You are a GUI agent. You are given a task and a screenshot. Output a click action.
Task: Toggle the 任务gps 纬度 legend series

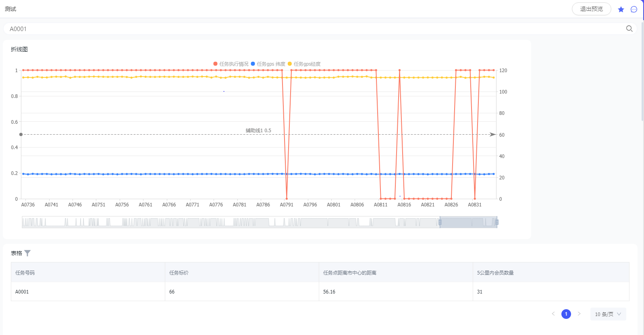coord(268,64)
